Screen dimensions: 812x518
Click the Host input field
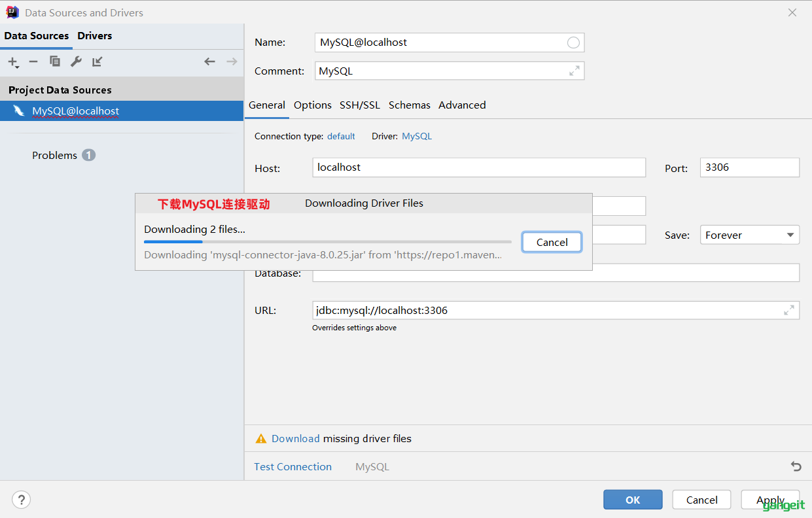point(479,167)
